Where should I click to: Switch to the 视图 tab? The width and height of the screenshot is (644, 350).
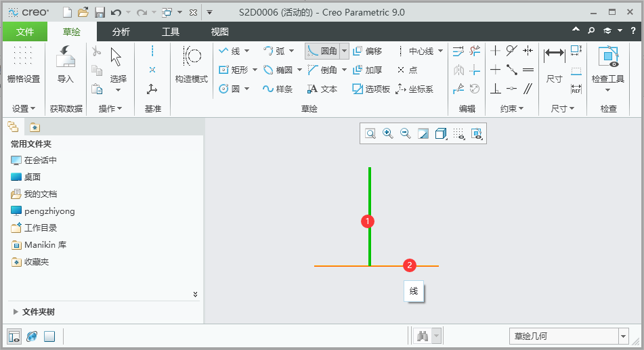pos(219,32)
